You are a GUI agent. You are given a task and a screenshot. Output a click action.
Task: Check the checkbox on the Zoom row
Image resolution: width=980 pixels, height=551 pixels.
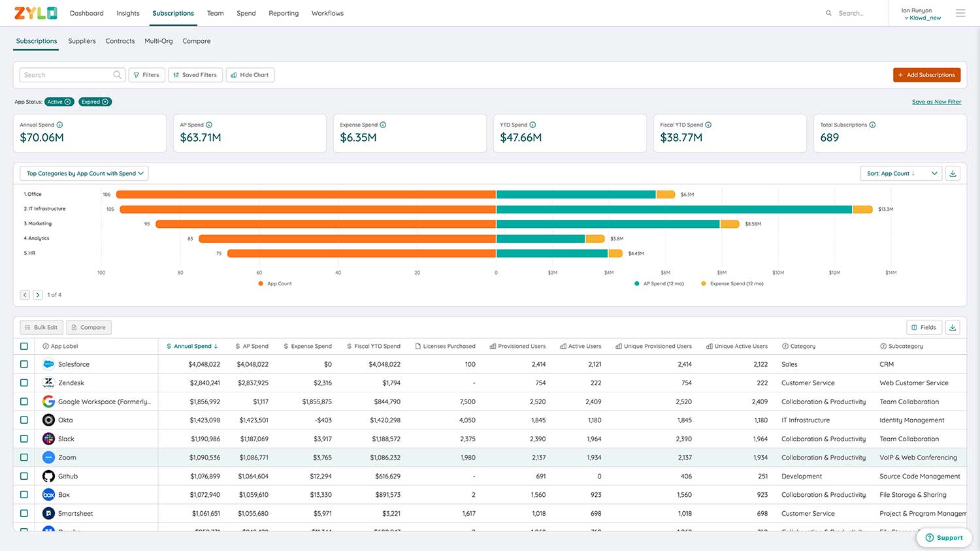[x=24, y=457]
